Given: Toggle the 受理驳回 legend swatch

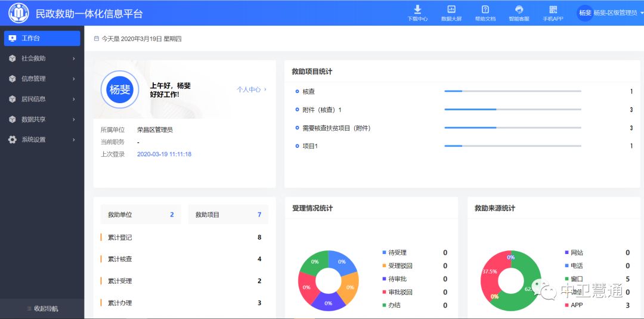Looking at the screenshot, I should [x=384, y=265].
